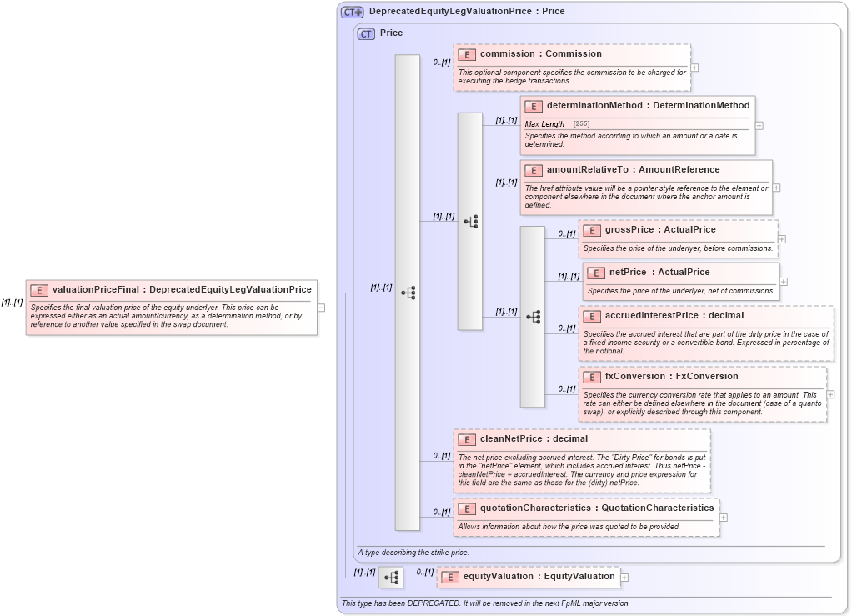Click the valuationPriceFinal description text

click(166, 316)
